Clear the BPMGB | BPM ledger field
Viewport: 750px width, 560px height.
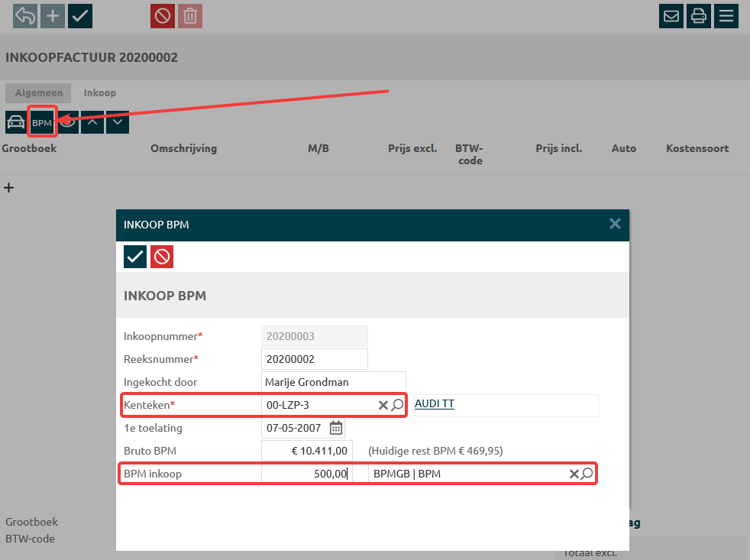574,474
